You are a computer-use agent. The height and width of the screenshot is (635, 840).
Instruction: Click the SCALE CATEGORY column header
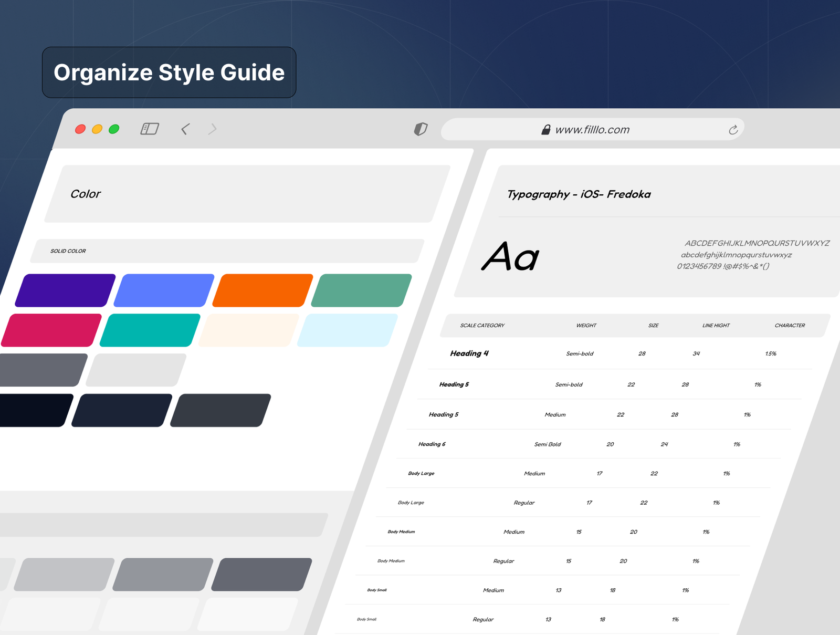pyautogui.click(x=482, y=326)
